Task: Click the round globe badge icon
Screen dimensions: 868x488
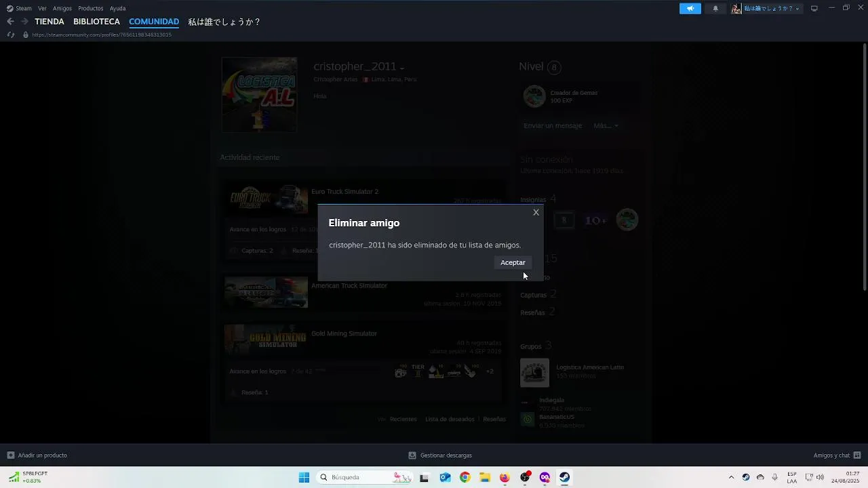Action: (x=627, y=220)
